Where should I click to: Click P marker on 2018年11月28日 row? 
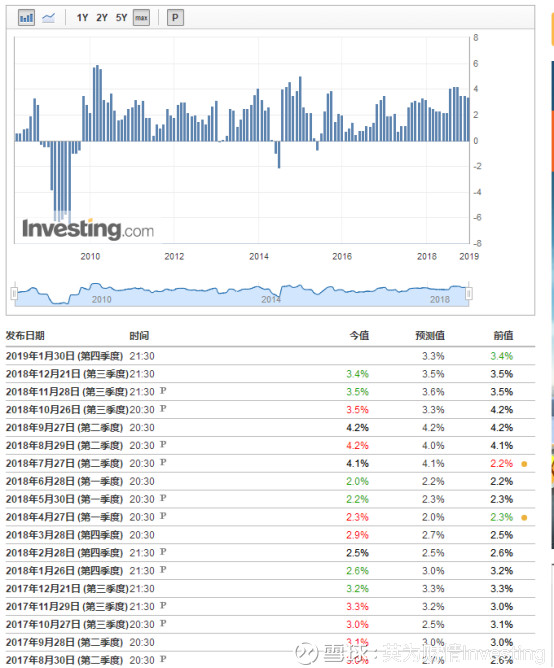tap(163, 391)
